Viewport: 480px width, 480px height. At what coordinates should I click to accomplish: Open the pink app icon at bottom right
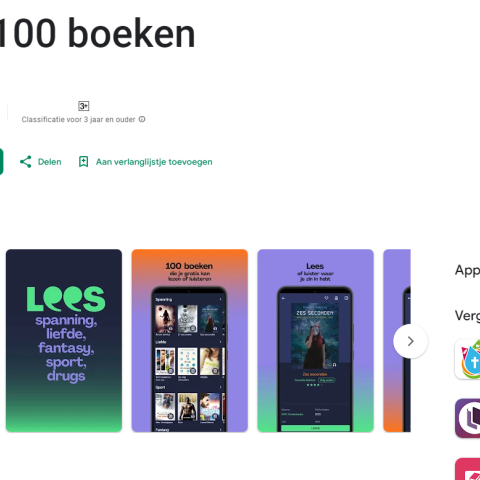tap(467, 469)
